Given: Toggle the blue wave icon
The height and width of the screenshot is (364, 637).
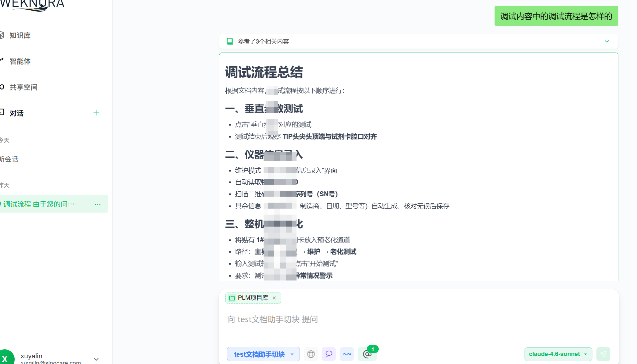Looking at the screenshot, I should click(347, 354).
